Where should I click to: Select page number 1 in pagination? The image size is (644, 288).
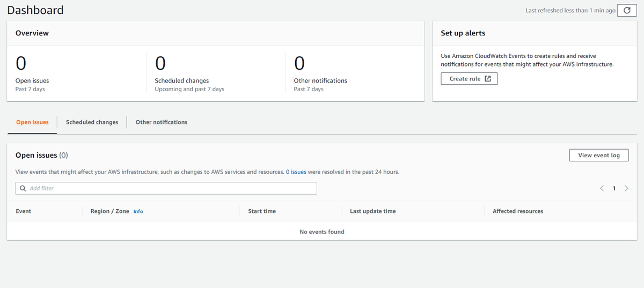click(614, 188)
